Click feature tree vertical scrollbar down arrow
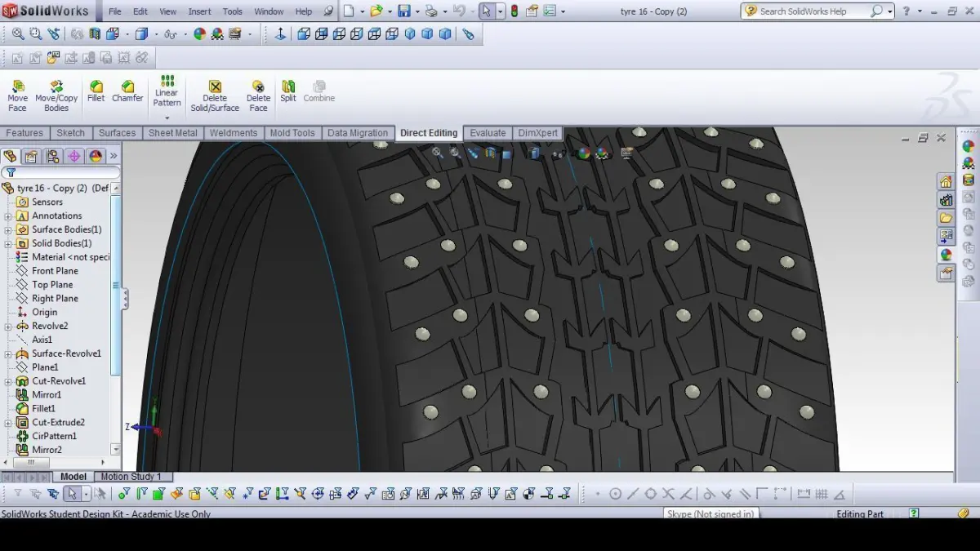980x551 pixels. 116,450
